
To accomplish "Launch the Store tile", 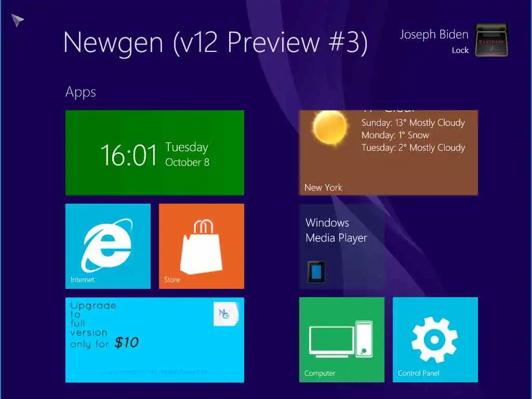I will tap(202, 246).
